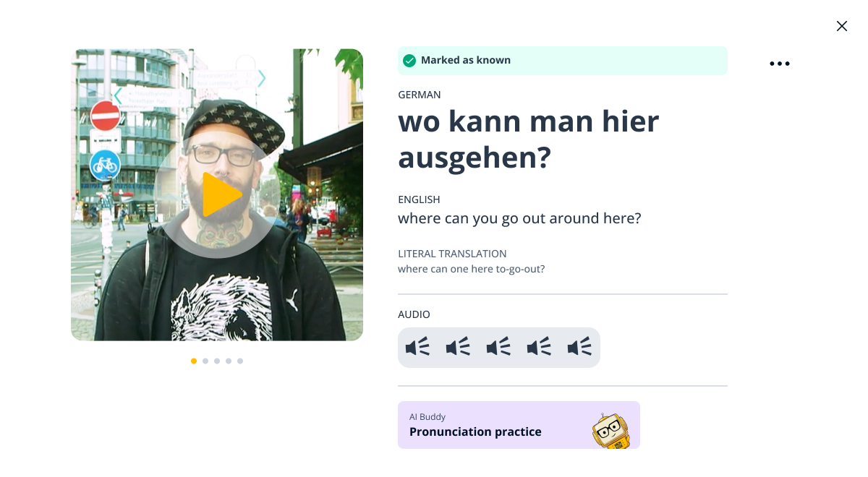Click the video thumbnail of the speaker

[x=217, y=194]
